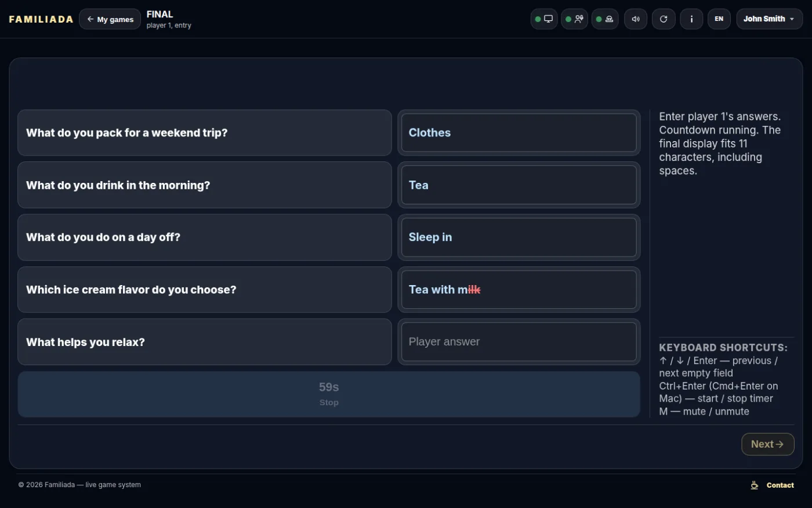This screenshot has width=812, height=508.
Task: Click the coffee cup icon in footer
Action: 755,485
